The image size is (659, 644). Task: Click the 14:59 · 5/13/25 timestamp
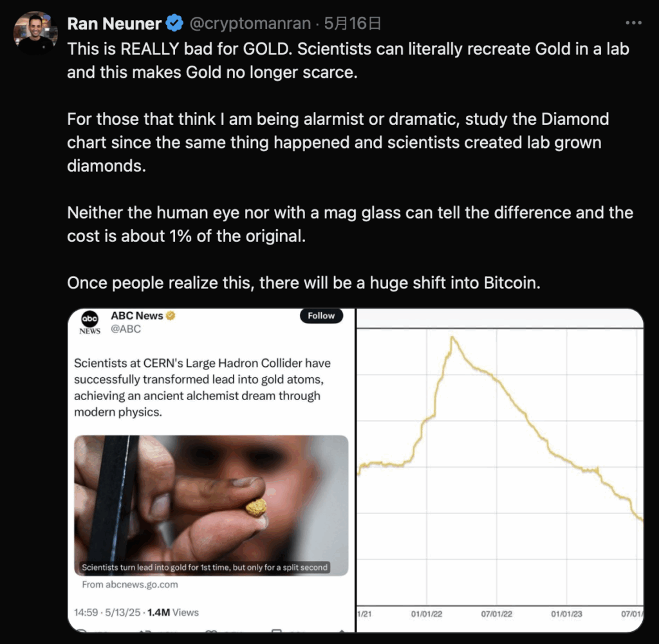108,612
